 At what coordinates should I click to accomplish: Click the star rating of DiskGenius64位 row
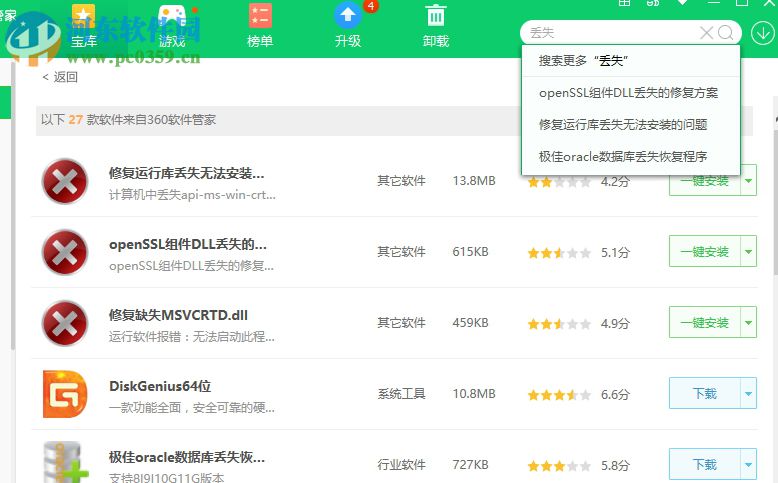click(559, 395)
